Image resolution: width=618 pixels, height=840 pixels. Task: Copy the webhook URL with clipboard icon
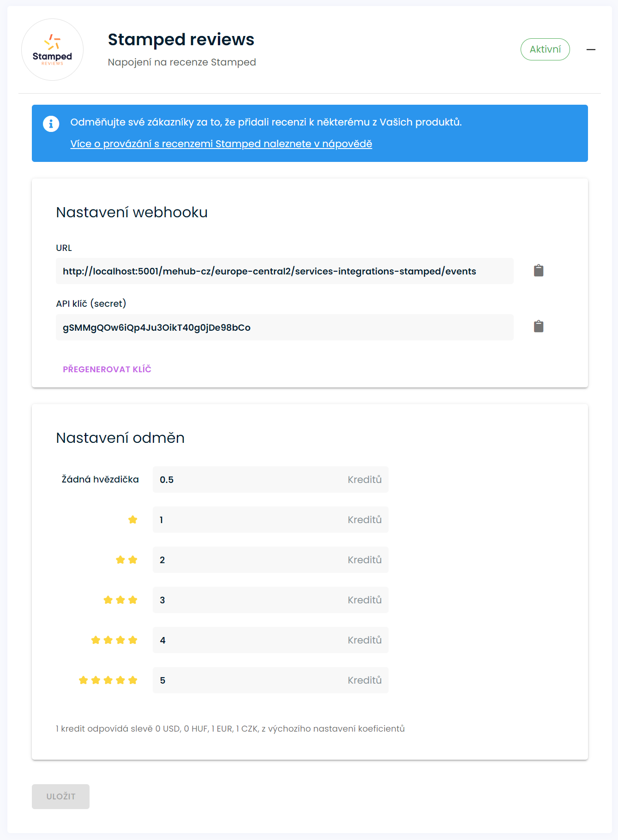[x=538, y=271]
